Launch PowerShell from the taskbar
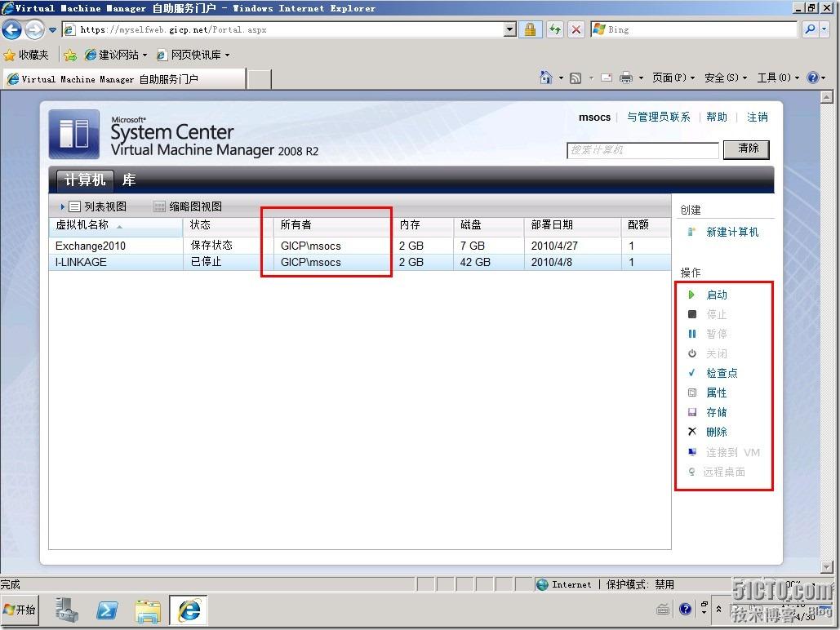Viewport: 840px width, 630px height. [x=107, y=610]
